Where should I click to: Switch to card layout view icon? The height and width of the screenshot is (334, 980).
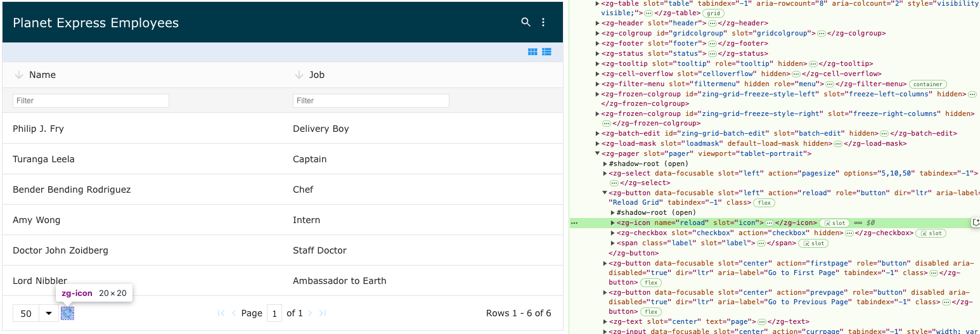point(533,52)
